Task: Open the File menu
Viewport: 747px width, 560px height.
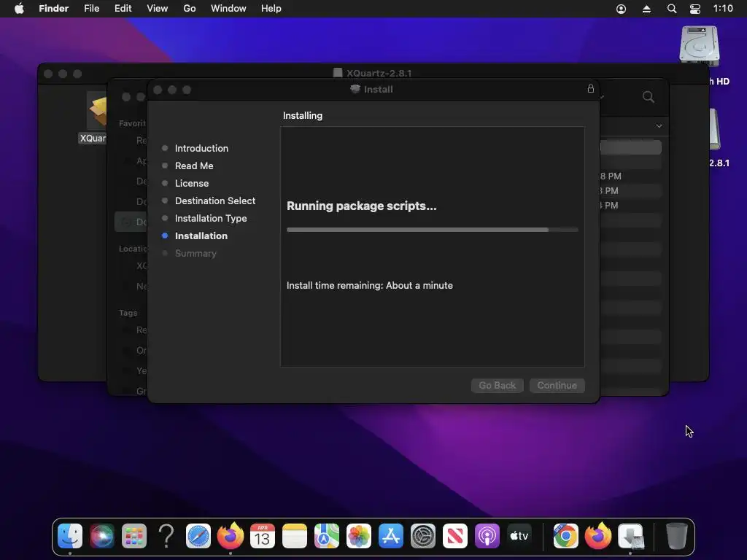Action: 91,9
